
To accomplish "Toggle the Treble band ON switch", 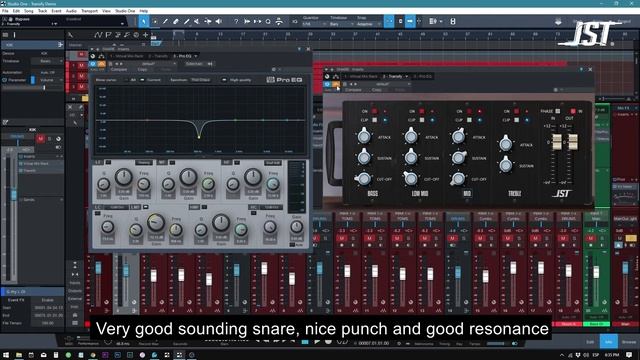I will click(x=516, y=111).
